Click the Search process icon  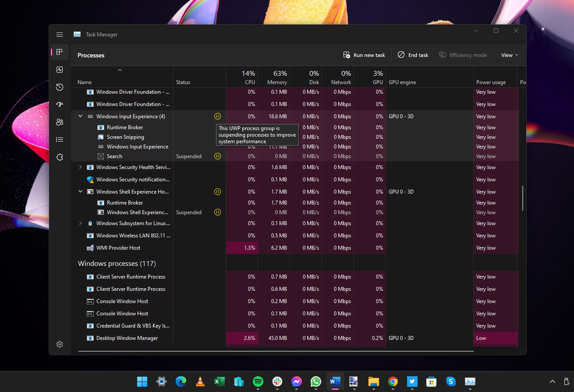tap(101, 156)
